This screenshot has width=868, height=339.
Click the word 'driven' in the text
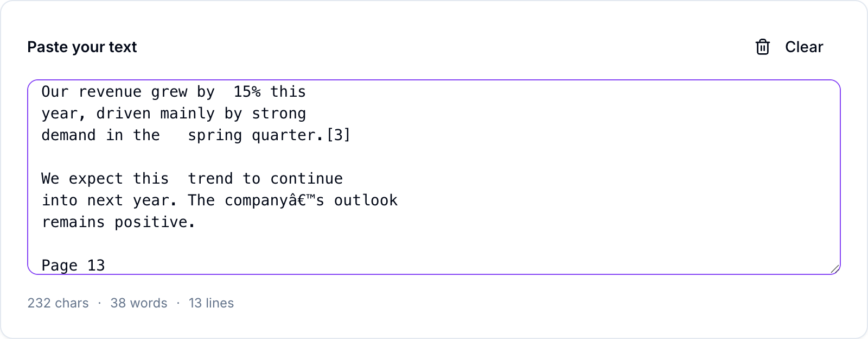point(124,114)
